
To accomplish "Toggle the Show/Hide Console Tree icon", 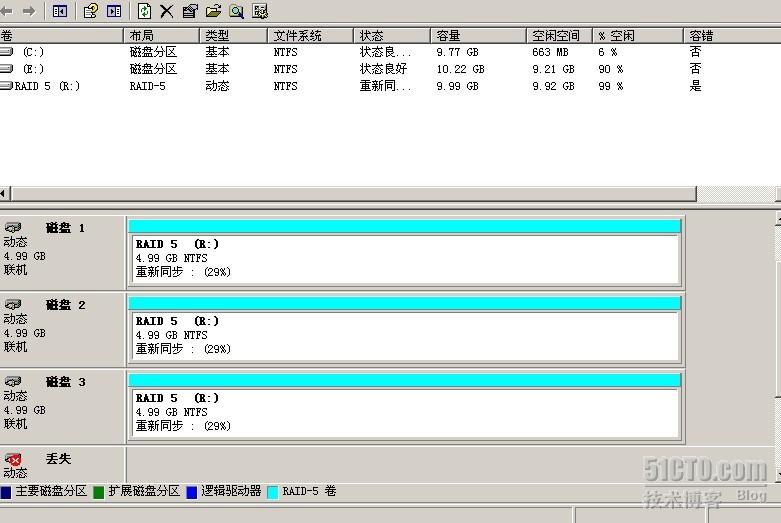I will pyautogui.click(x=60, y=11).
